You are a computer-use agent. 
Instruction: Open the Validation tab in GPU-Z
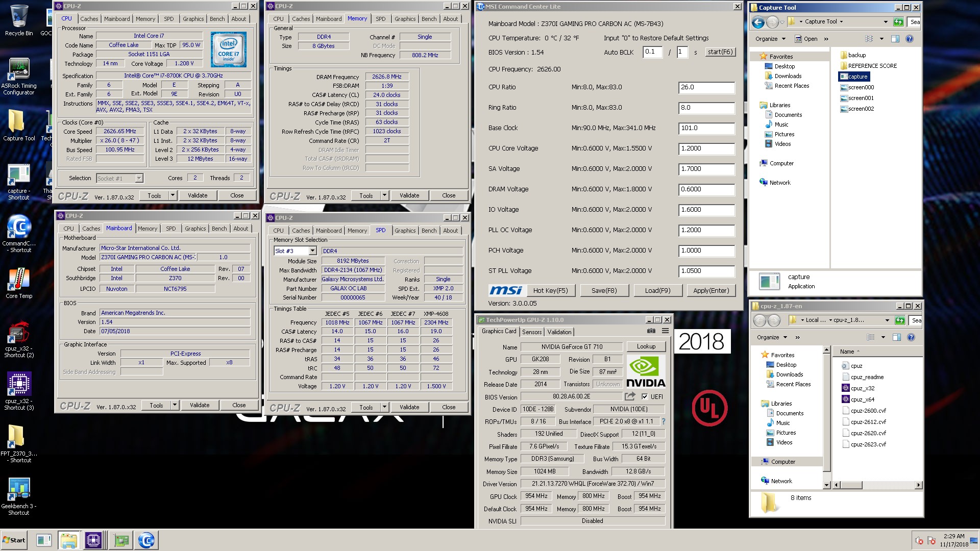(x=559, y=332)
